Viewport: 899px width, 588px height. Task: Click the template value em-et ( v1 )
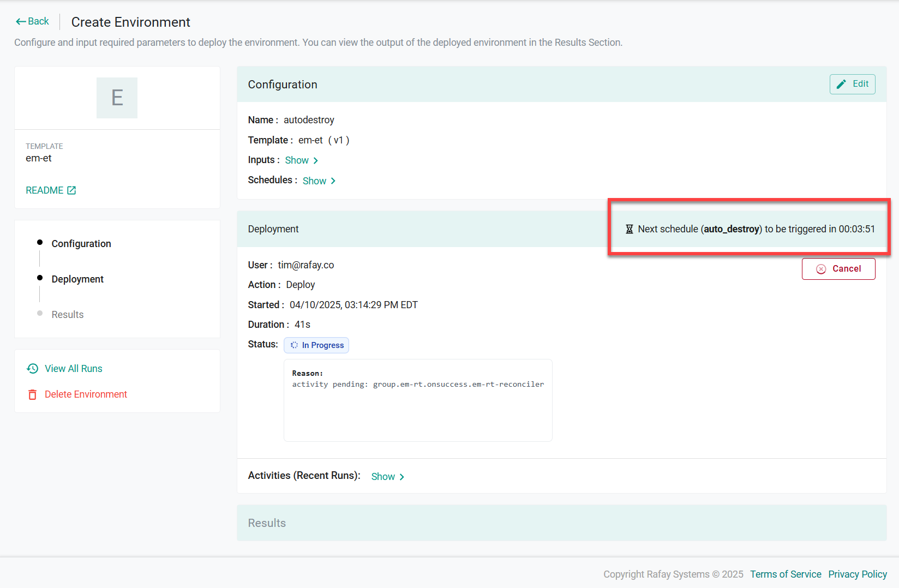point(324,140)
